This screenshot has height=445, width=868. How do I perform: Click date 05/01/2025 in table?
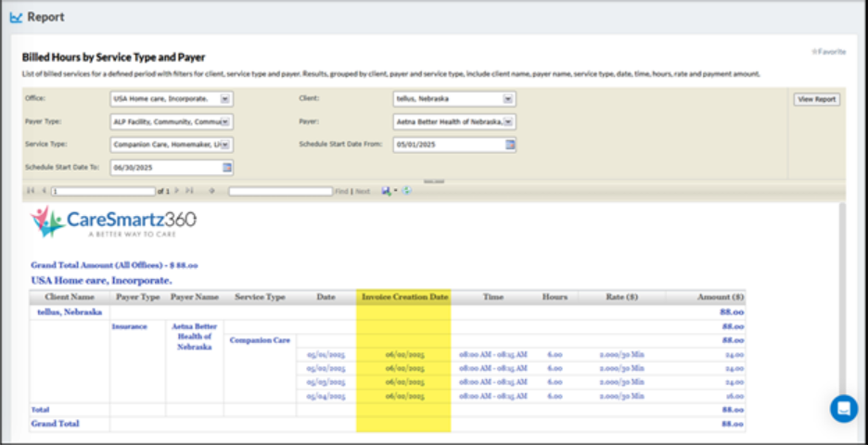click(326, 354)
